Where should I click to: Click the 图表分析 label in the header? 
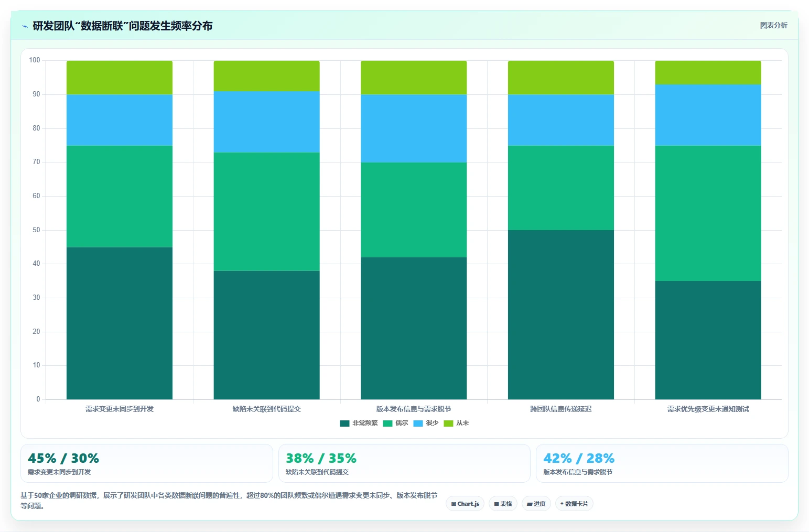[773, 25]
